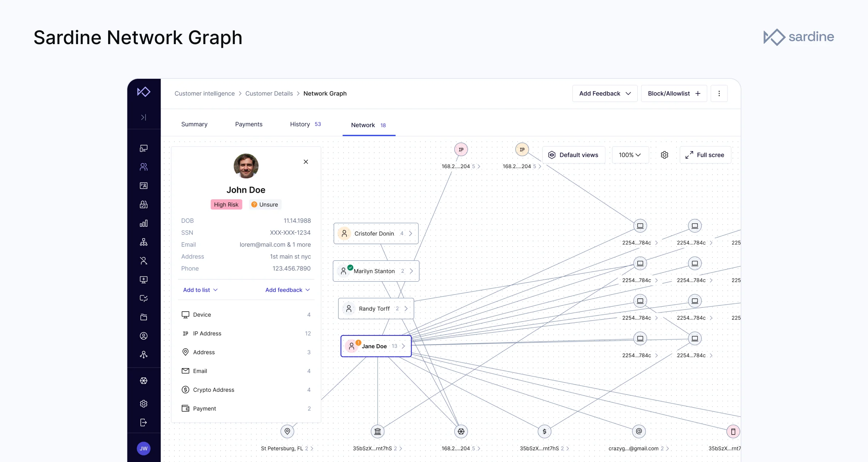Expand the Cristofer Donin node

click(411, 233)
